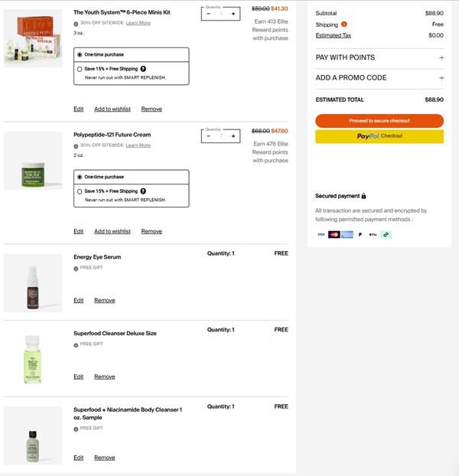
Task: Increase quantity of Youth System Minis Kit
Action: pos(233,14)
